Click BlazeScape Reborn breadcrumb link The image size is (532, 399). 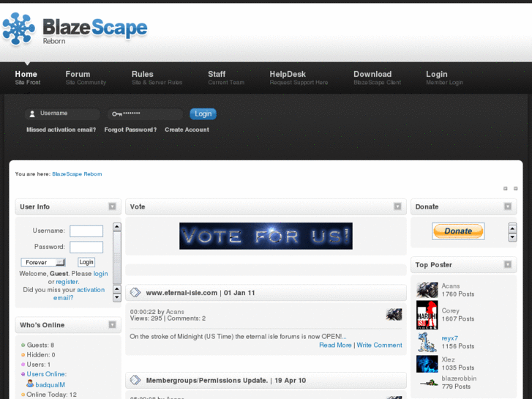tap(77, 174)
